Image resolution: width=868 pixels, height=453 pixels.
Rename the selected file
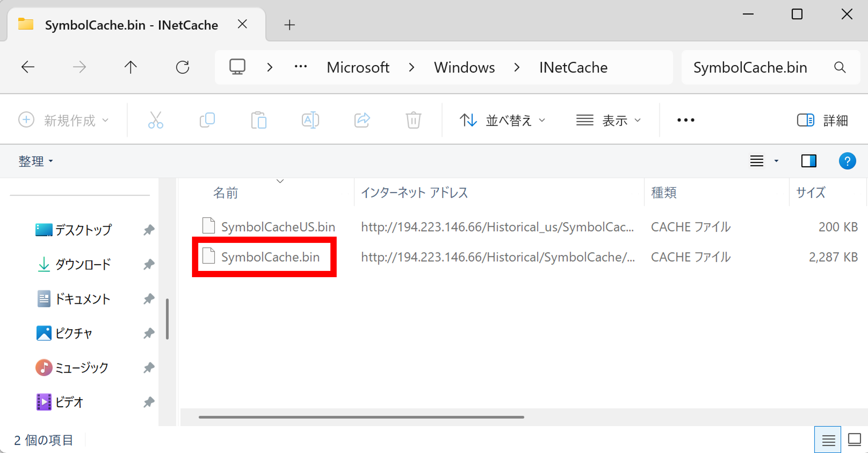pos(310,120)
